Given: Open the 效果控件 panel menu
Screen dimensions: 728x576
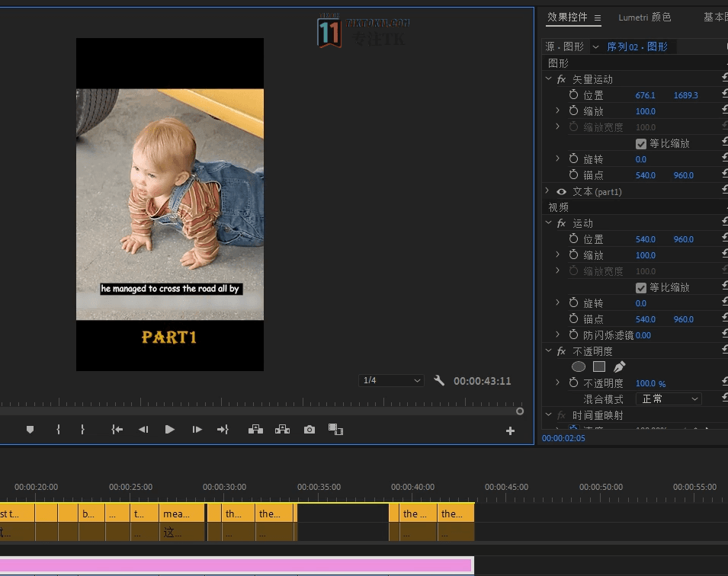Looking at the screenshot, I should [x=598, y=18].
